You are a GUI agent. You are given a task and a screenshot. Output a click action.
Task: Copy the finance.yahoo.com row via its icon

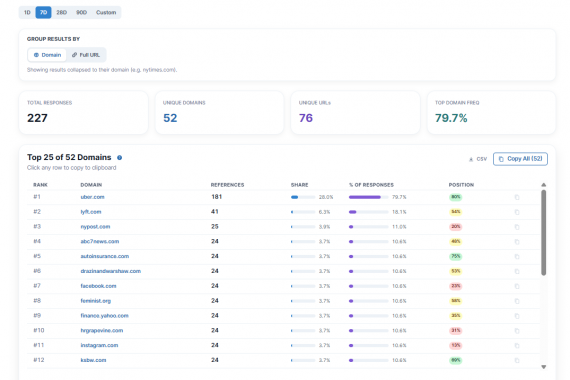click(x=517, y=316)
